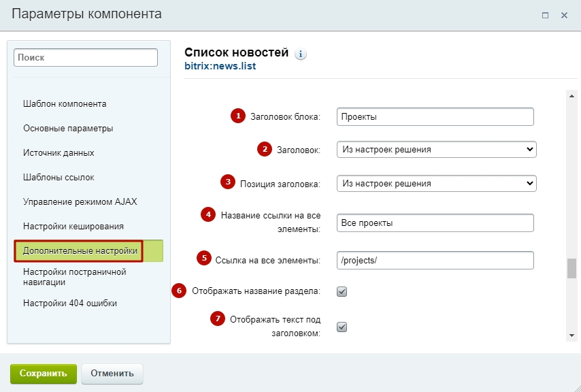Toggle the Отображать название раздела checkbox
The width and height of the screenshot is (581, 392).
point(342,291)
